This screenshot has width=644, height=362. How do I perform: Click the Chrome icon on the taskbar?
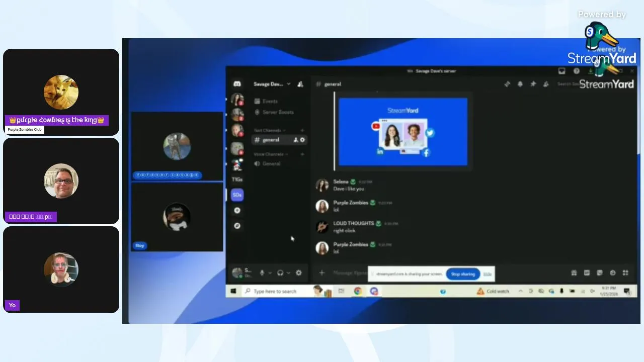pyautogui.click(x=358, y=291)
